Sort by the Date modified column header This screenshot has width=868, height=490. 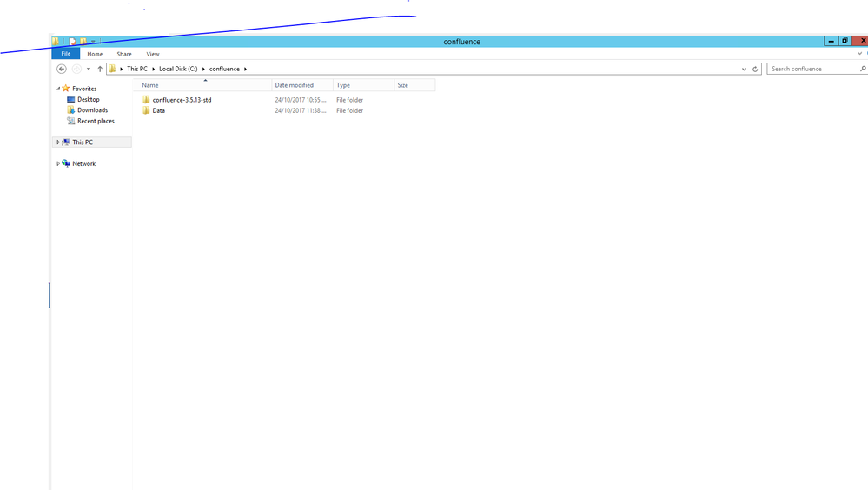click(302, 85)
